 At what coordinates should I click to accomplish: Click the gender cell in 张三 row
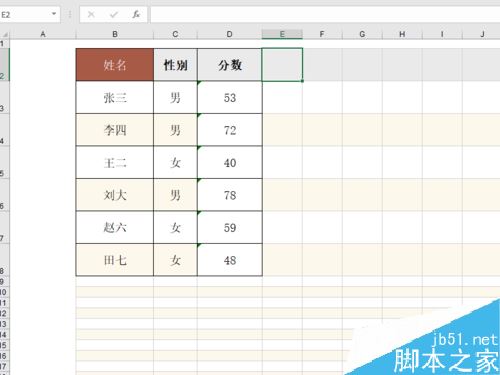coord(175,97)
